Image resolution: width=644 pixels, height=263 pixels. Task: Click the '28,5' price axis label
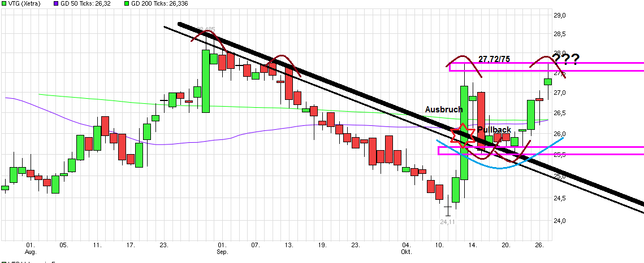[x=560, y=34]
